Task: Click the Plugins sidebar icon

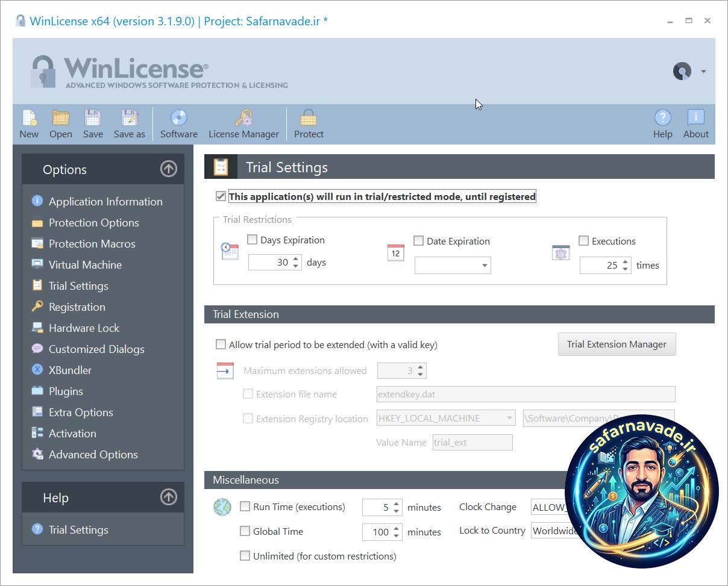Action: (37, 391)
